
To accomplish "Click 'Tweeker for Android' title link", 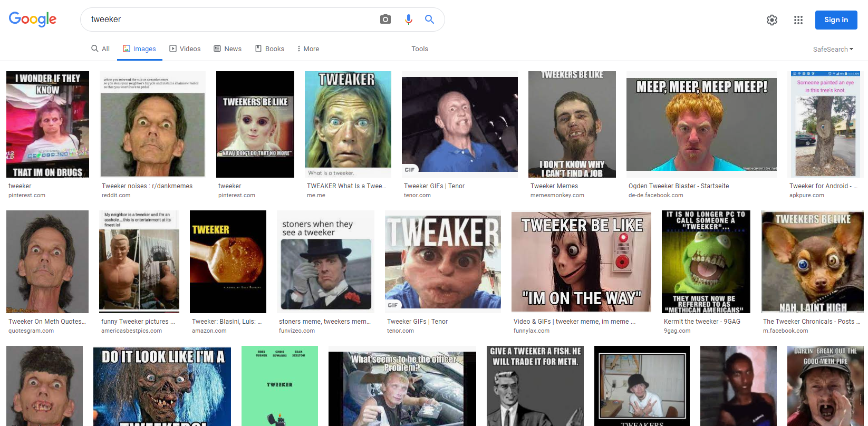I will click(823, 186).
